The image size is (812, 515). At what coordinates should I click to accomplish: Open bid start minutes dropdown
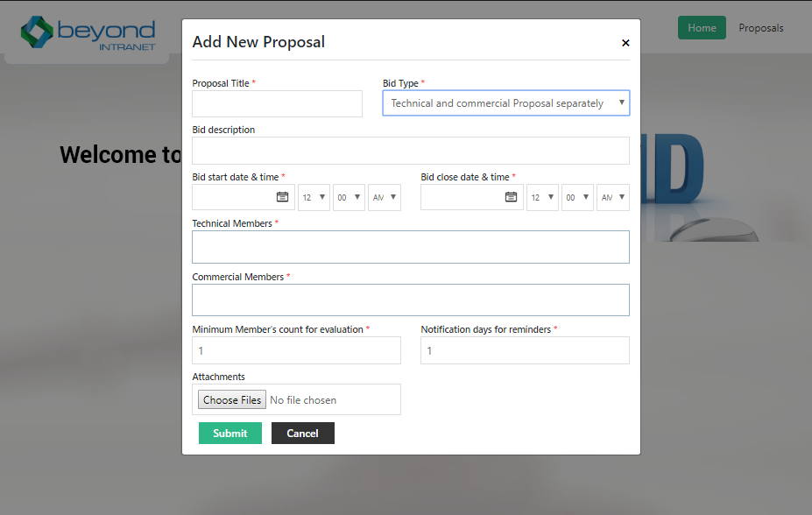(x=349, y=197)
